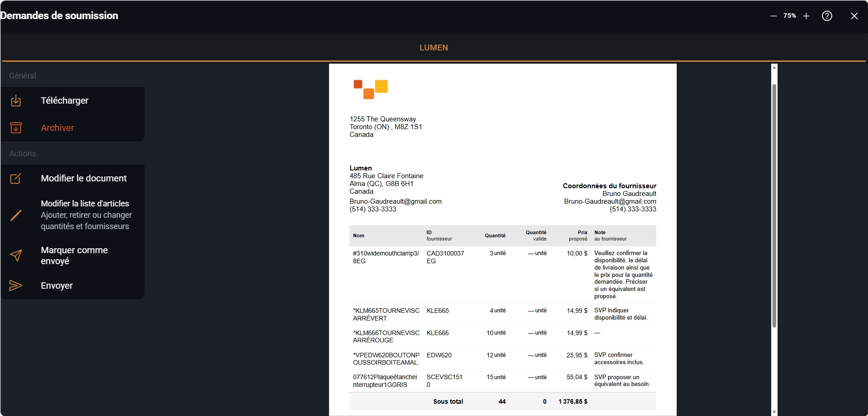Click quantity '10 unité'
This screenshot has width=868, height=416.
496,333
